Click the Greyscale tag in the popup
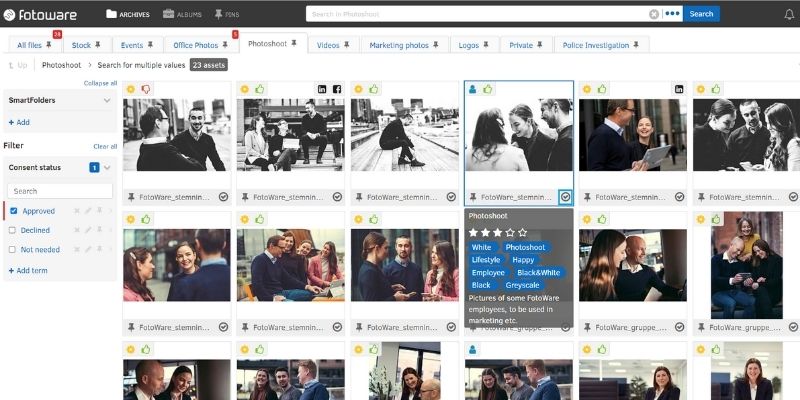The image size is (800, 400). click(522, 285)
